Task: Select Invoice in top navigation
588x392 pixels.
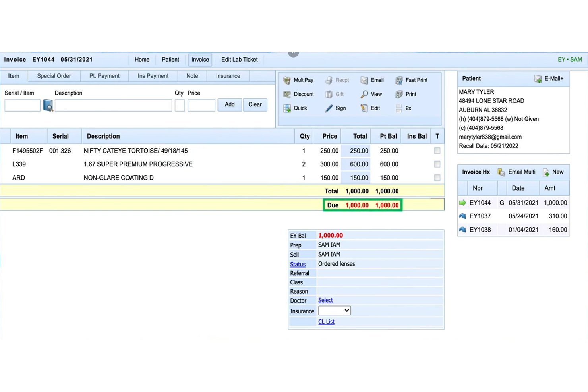Action: [x=200, y=60]
